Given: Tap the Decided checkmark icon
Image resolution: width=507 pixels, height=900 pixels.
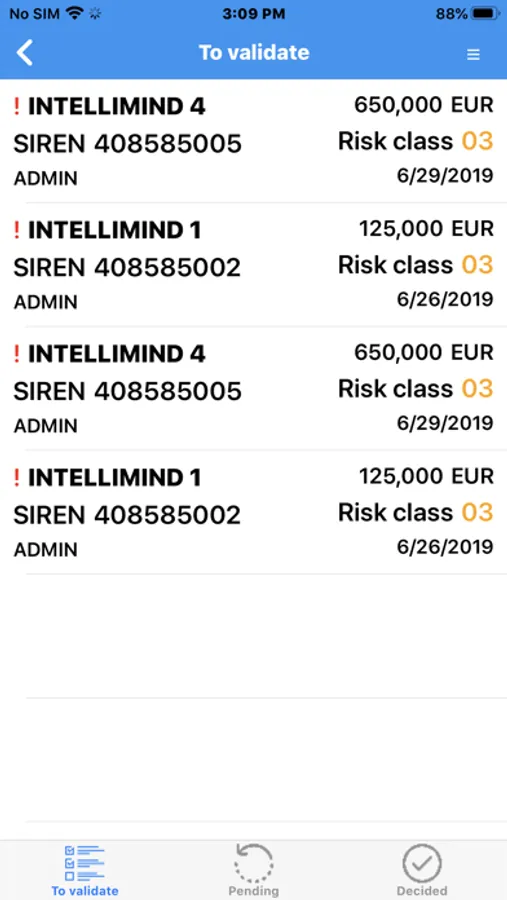Looking at the screenshot, I should [422, 863].
